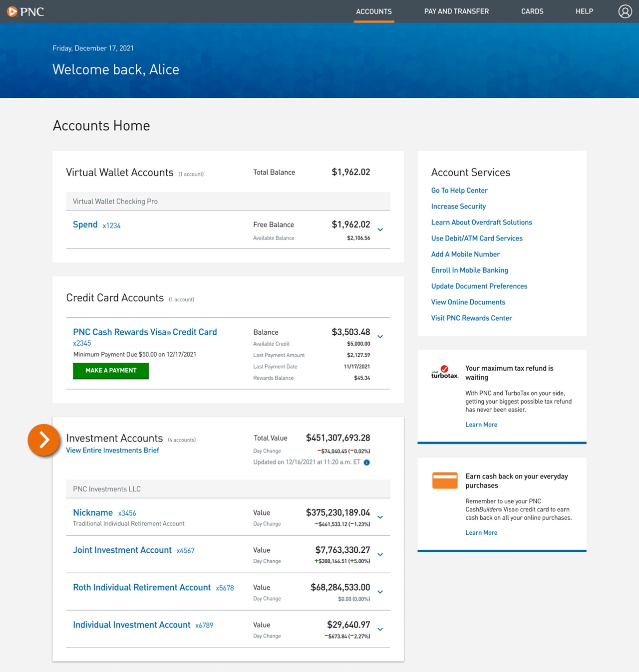Click Learn About Overdraft Solutions
This screenshot has height=672, width=639.
tap(481, 222)
